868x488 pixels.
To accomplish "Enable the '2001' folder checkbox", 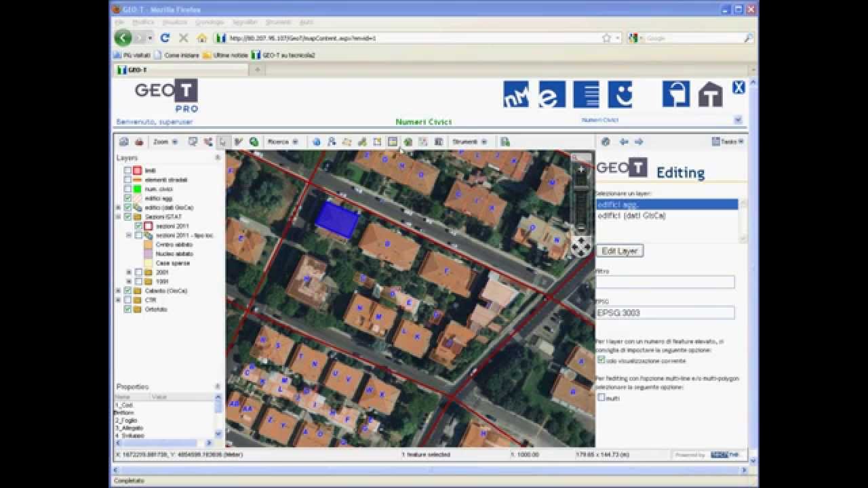I will pyautogui.click(x=138, y=272).
